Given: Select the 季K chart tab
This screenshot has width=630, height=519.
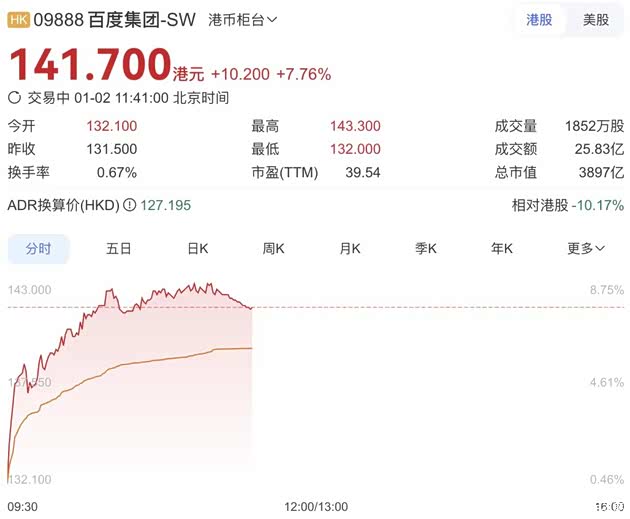Looking at the screenshot, I should tap(426, 249).
